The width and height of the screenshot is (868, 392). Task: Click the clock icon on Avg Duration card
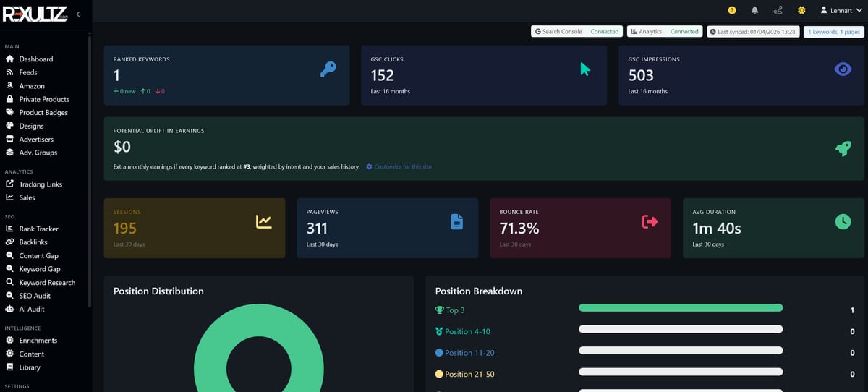pyautogui.click(x=843, y=222)
